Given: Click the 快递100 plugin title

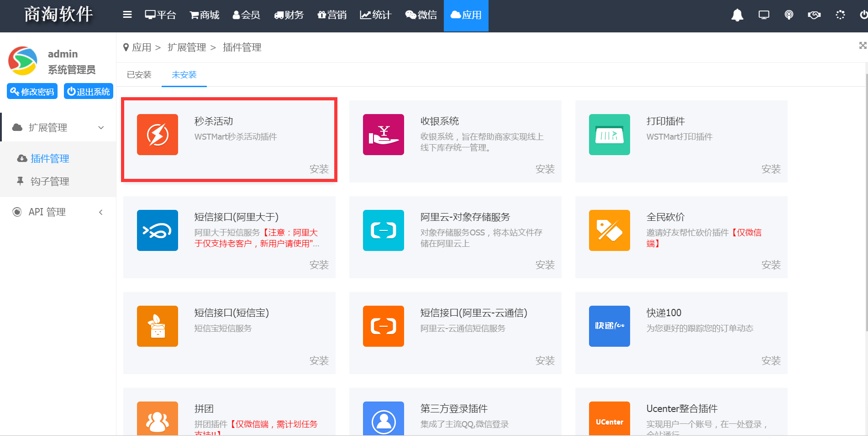Looking at the screenshot, I should pyautogui.click(x=664, y=313).
